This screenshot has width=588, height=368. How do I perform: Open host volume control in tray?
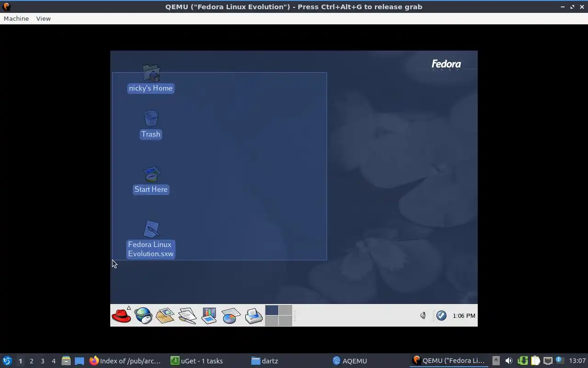pos(509,361)
